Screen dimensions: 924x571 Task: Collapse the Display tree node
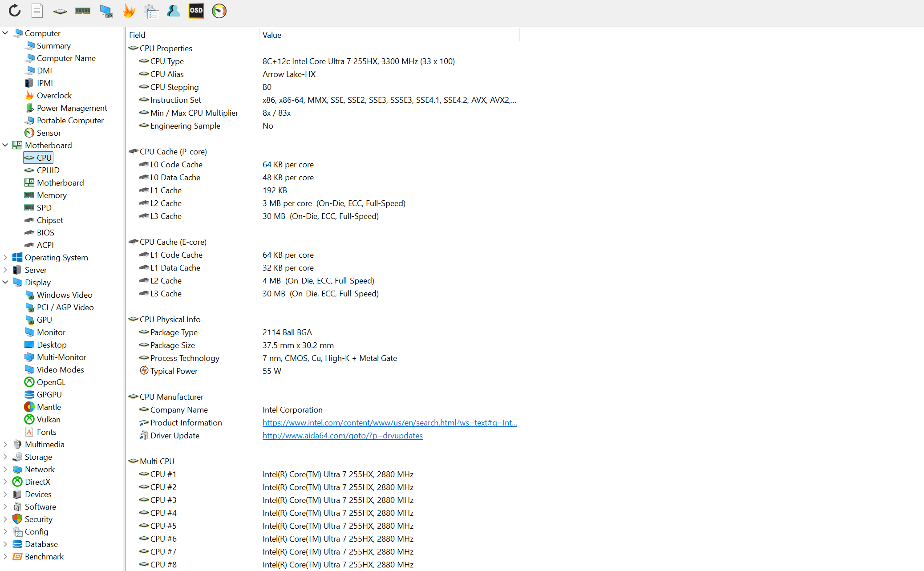tap(5, 282)
